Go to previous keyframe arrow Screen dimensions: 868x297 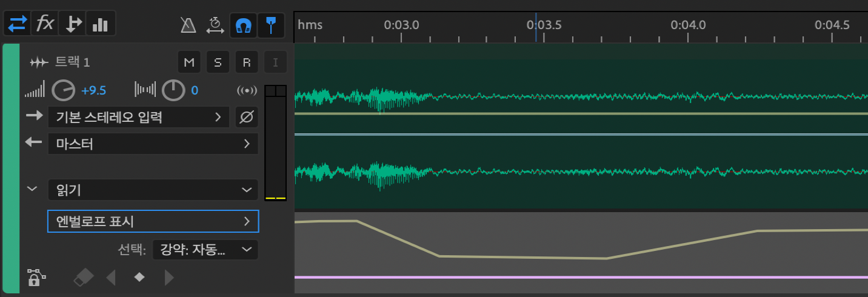click(x=110, y=278)
